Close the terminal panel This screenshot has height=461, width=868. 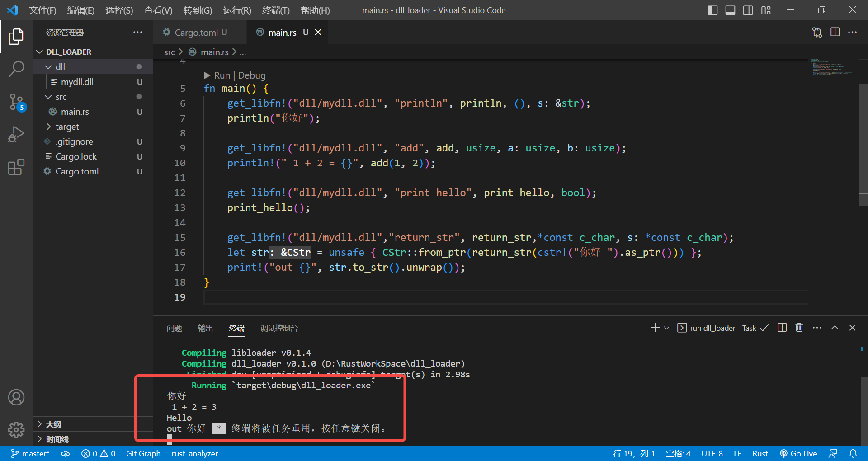[852, 328]
